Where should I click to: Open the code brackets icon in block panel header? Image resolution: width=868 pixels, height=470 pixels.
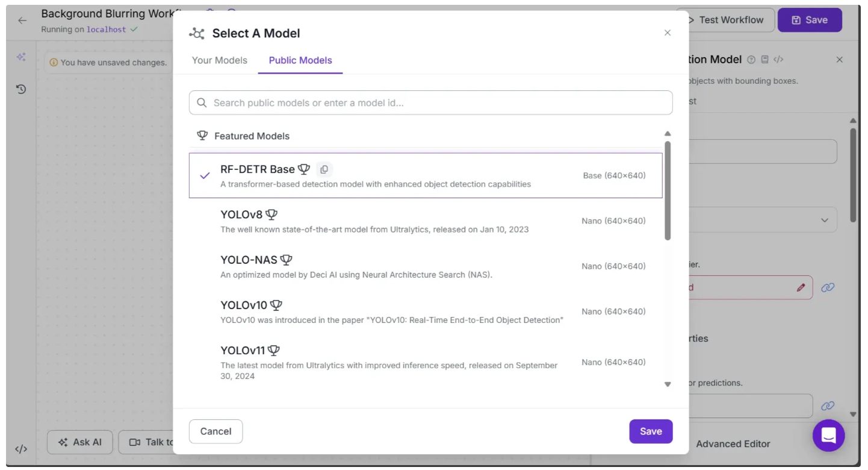pos(778,60)
